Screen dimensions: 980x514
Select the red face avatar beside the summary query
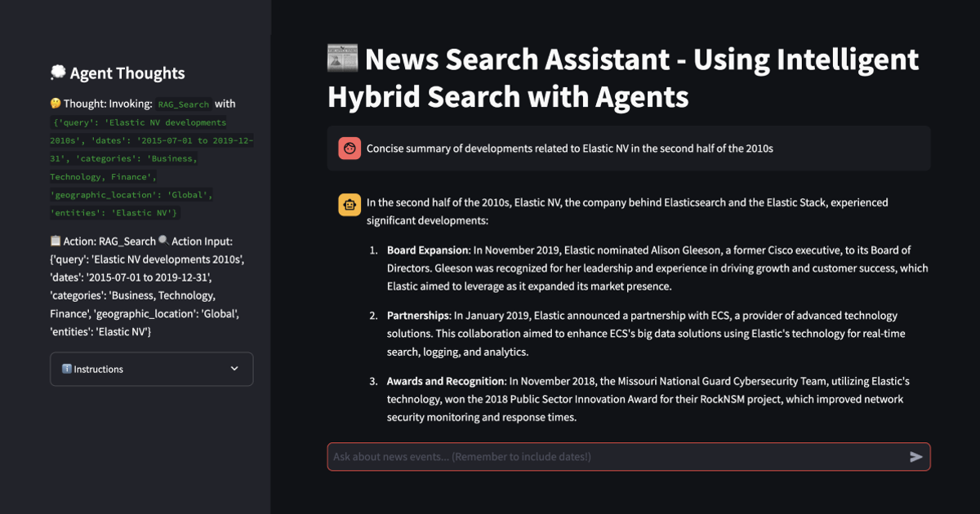click(x=348, y=148)
